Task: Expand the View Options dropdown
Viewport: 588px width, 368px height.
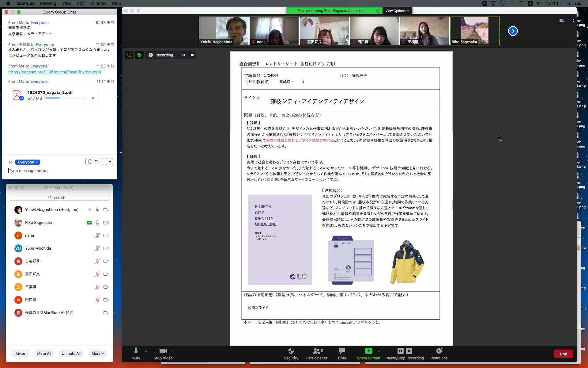Action: click(397, 11)
